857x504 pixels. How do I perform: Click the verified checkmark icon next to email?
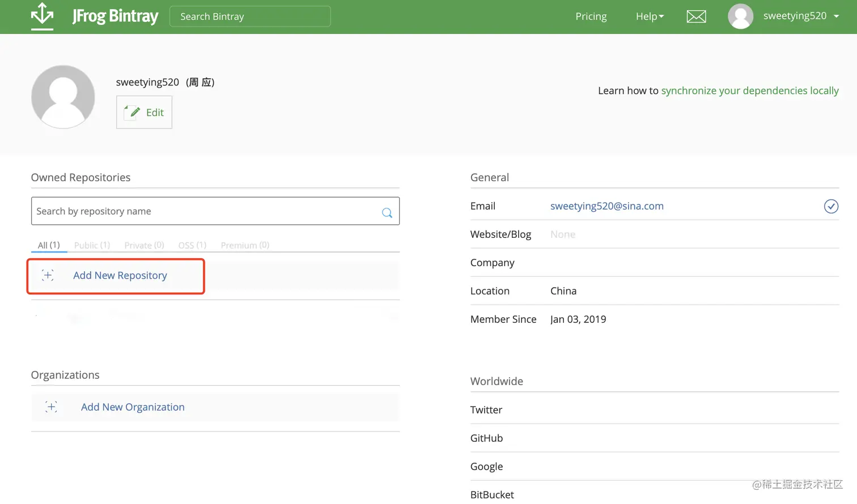coord(831,206)
